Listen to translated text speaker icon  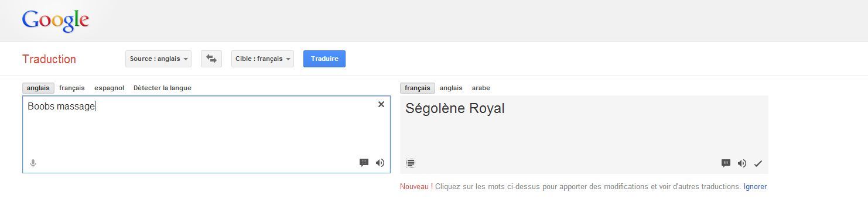[742, 163]
